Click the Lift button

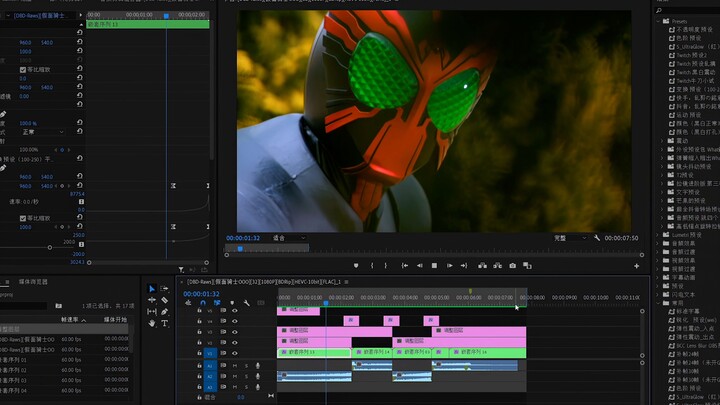click(482, 265)
